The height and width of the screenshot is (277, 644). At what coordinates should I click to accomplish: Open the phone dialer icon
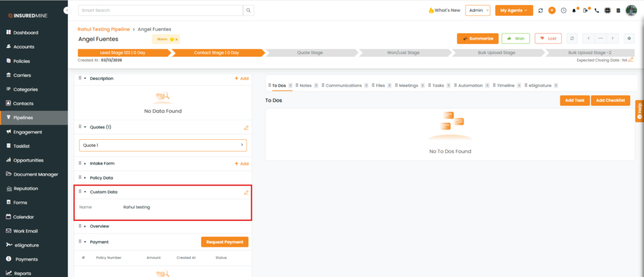point(596,11)
